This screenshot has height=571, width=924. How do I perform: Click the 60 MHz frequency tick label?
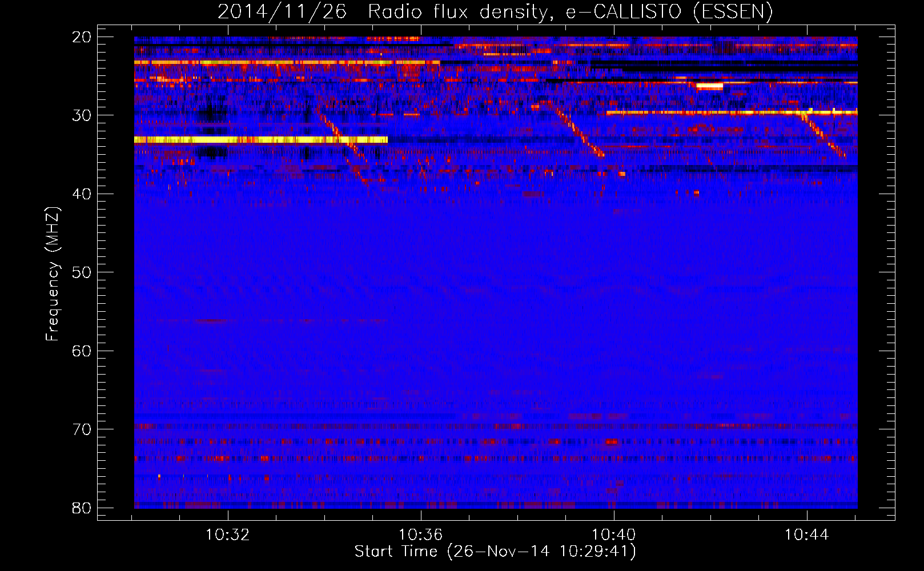point(82,351)
